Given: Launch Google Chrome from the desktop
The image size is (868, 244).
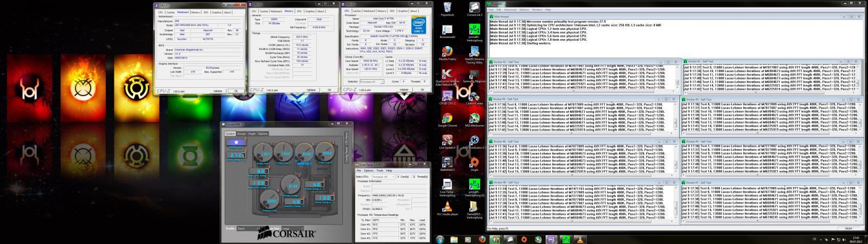Looking at the screenshot, I should coord(447,120).
